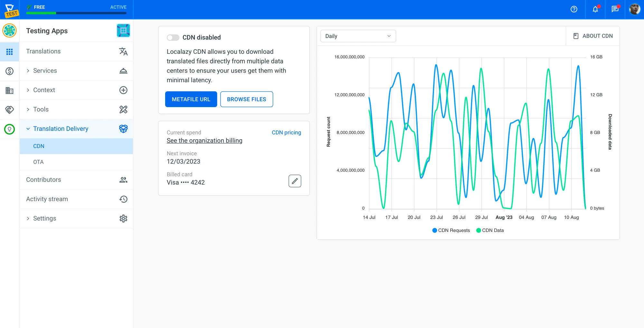Collapse the Translation Delivery section
The height and width of the screenshot is (328, 644).
tap(61, 129)
